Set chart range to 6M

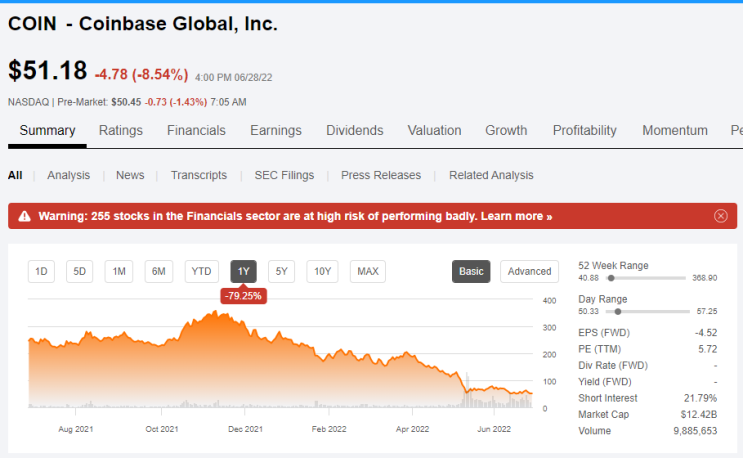pyautogui.click(x=159, y=271)
